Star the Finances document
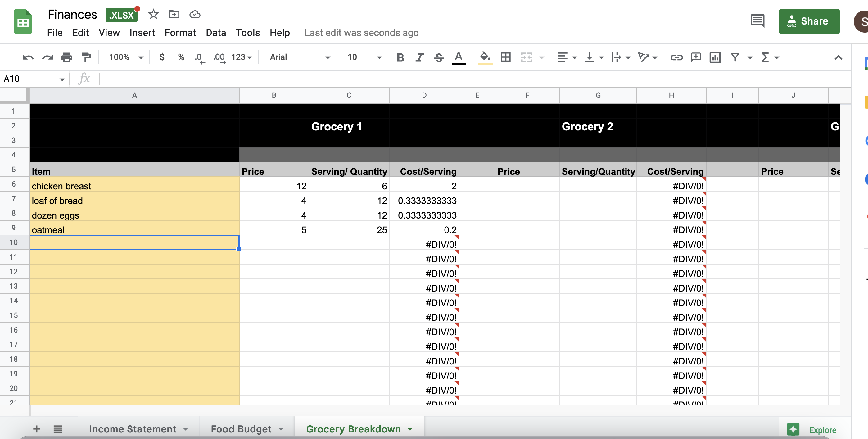This screenshot has width=868, height=439. tap(153, 14)
